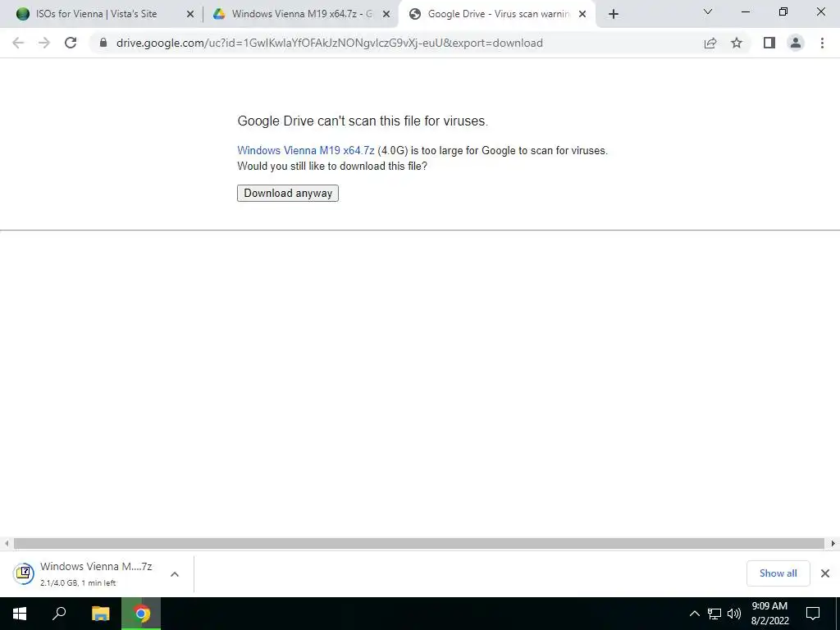This screenshot has width=840, height=630.
Task: Open the volume tray icon
Action: (x=734, y=614)
